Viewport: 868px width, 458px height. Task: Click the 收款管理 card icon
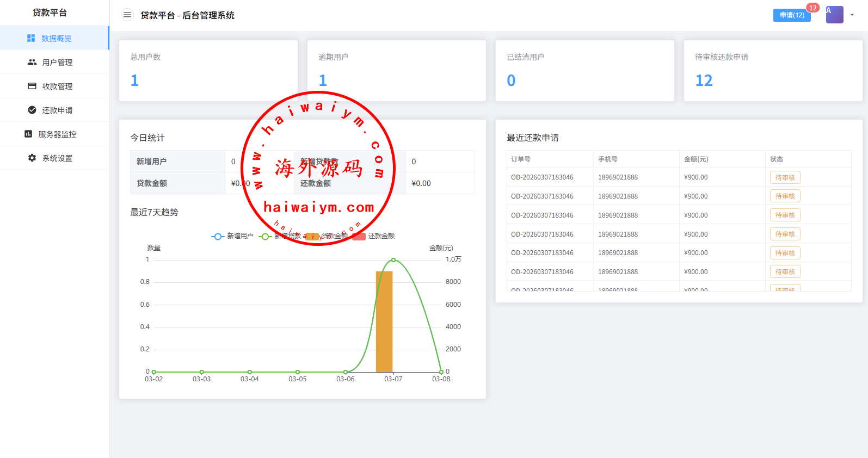coord(32,86)
